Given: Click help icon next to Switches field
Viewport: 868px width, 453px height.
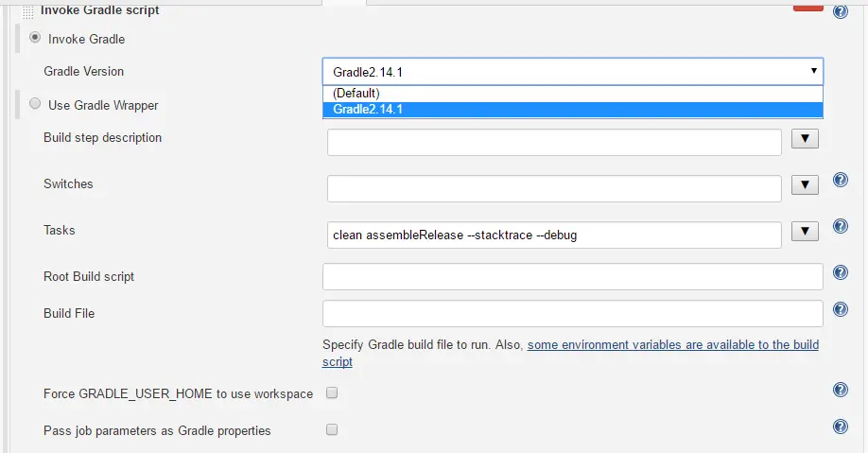Looking at the screenshot, I should 840,181.
